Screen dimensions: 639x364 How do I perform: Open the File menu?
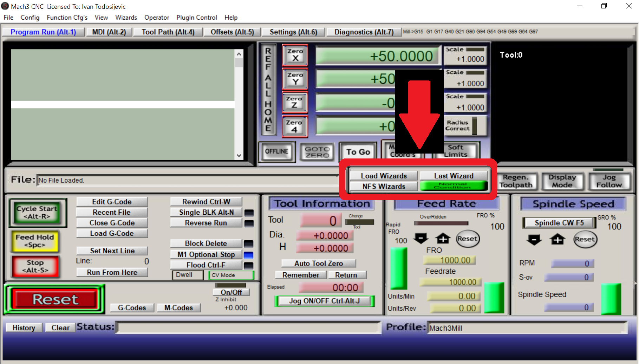point(8,18)
